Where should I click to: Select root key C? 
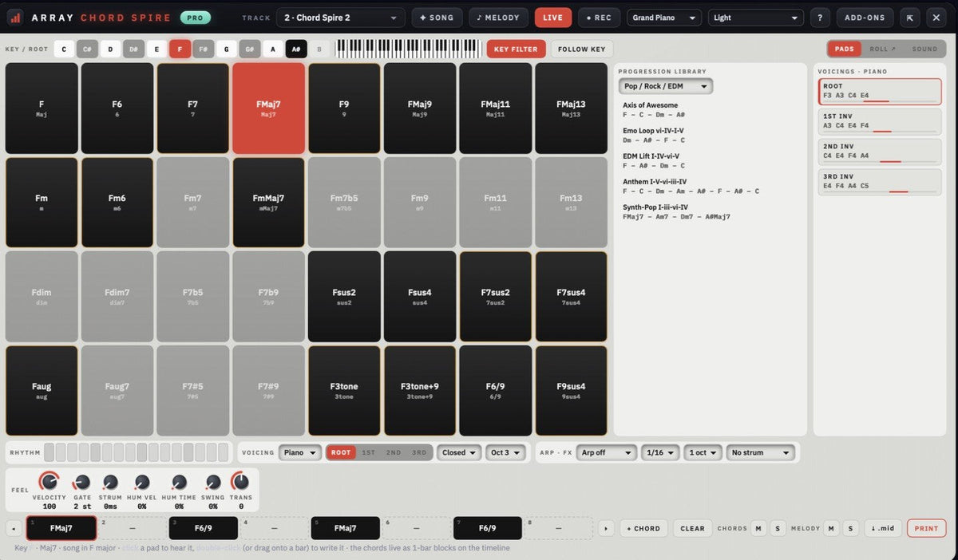pos(65,49)
